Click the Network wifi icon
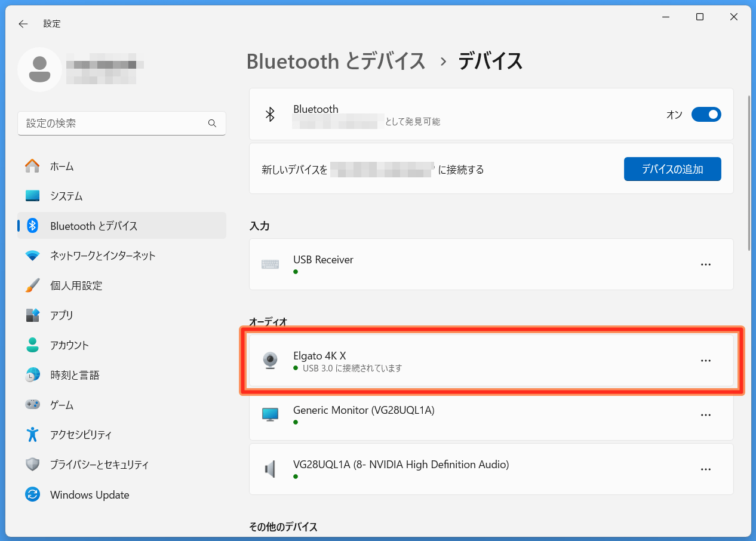 pyautogui.click(x=32, y=256)
